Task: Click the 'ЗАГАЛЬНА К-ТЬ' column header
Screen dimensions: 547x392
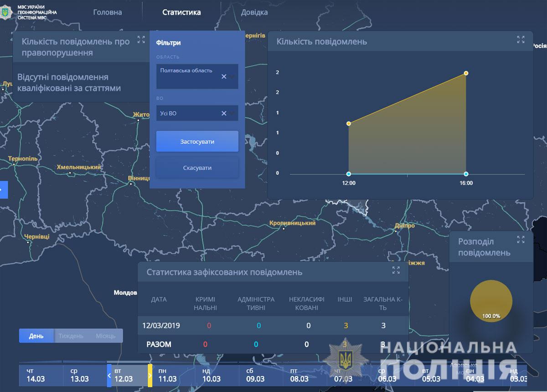Action: coord(383,303)
